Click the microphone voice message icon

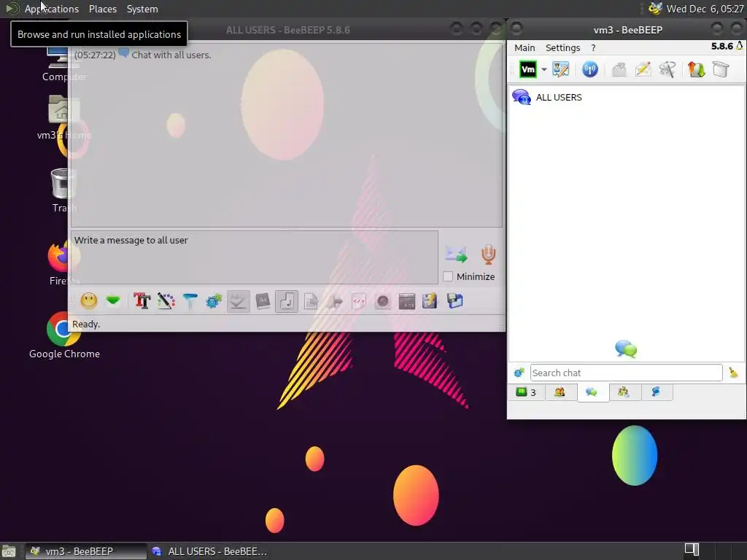488,254
